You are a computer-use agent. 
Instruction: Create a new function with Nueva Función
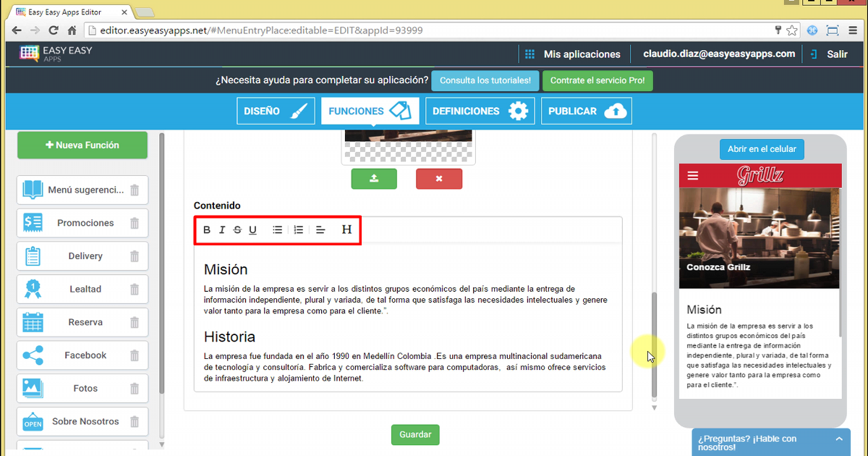[82, 145]
